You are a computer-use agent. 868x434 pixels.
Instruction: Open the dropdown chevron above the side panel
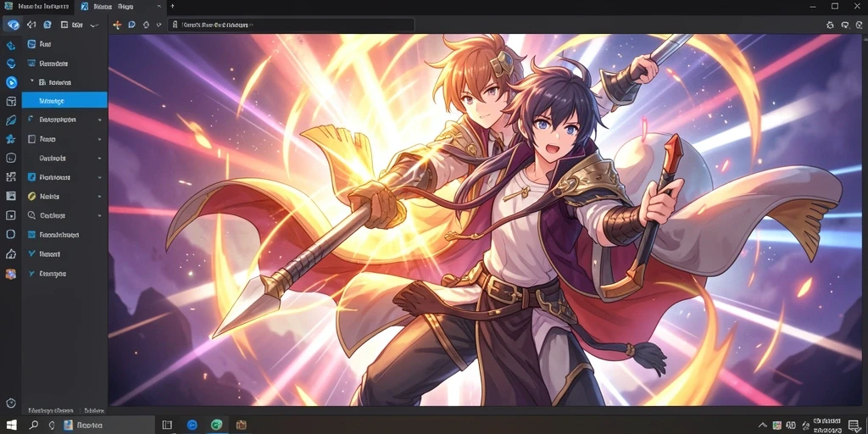(93, 25)
